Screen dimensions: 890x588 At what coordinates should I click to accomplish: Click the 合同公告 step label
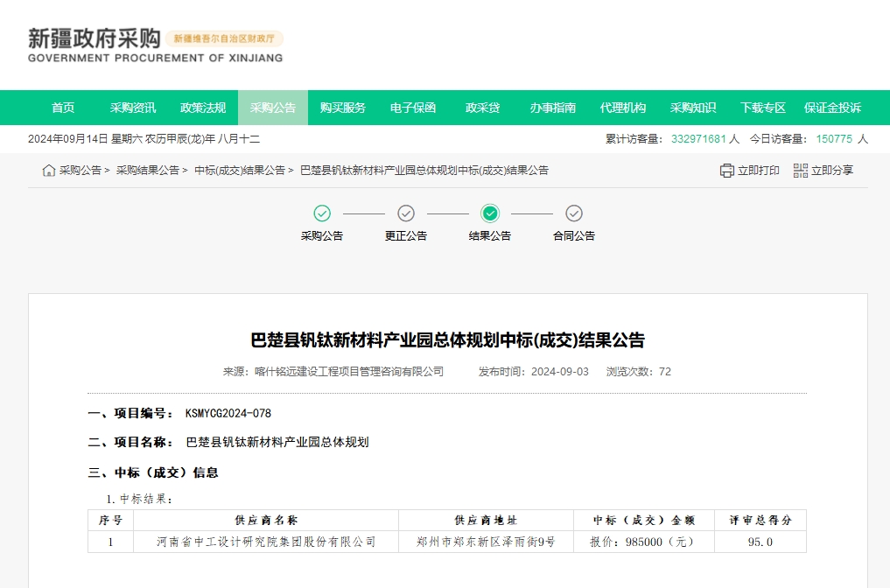(574, 236)
